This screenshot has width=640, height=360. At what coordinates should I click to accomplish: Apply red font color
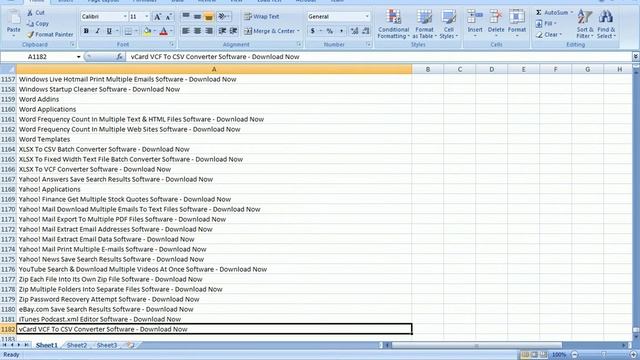tap(164, 31)
